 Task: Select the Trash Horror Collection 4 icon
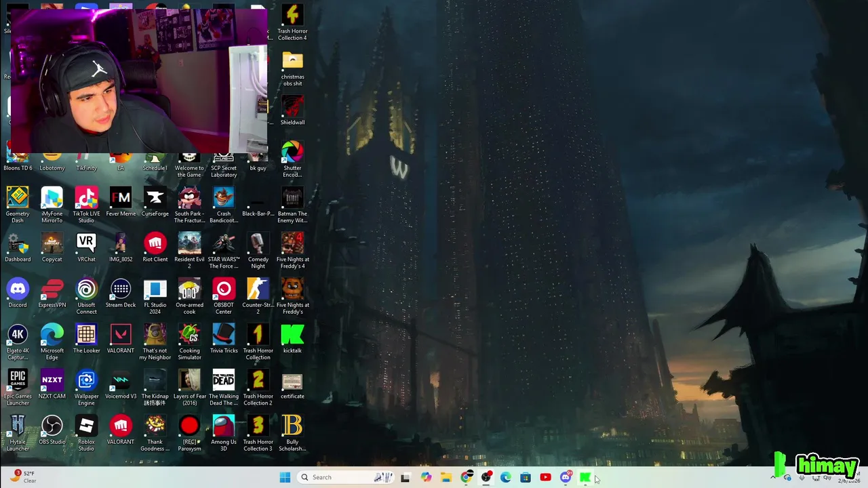tap(292, 22)
